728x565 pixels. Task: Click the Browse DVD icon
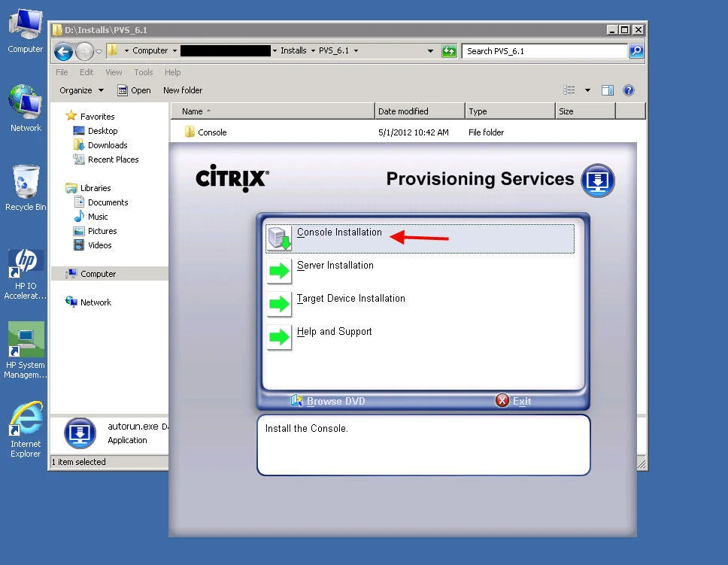coord(296,400)
